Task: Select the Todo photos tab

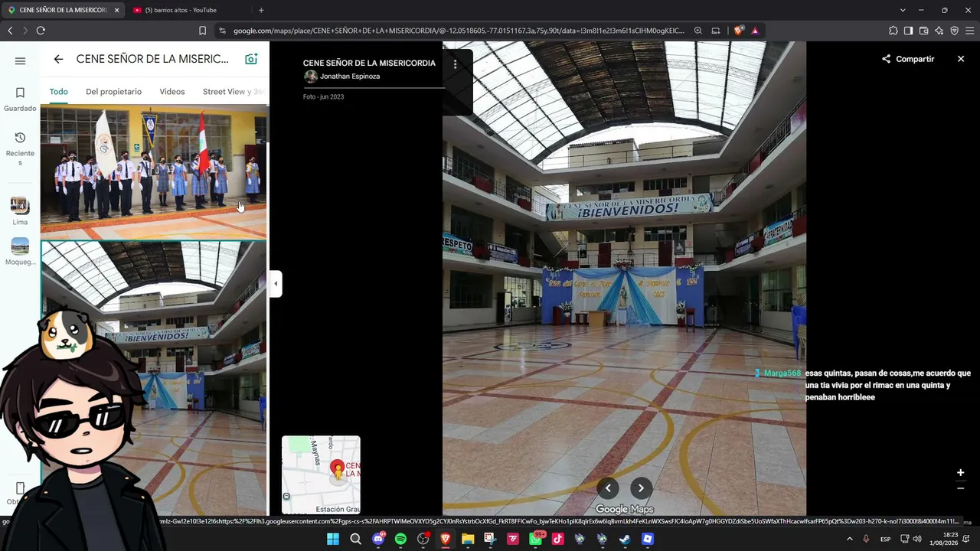Action: click(x=59, y=92)
